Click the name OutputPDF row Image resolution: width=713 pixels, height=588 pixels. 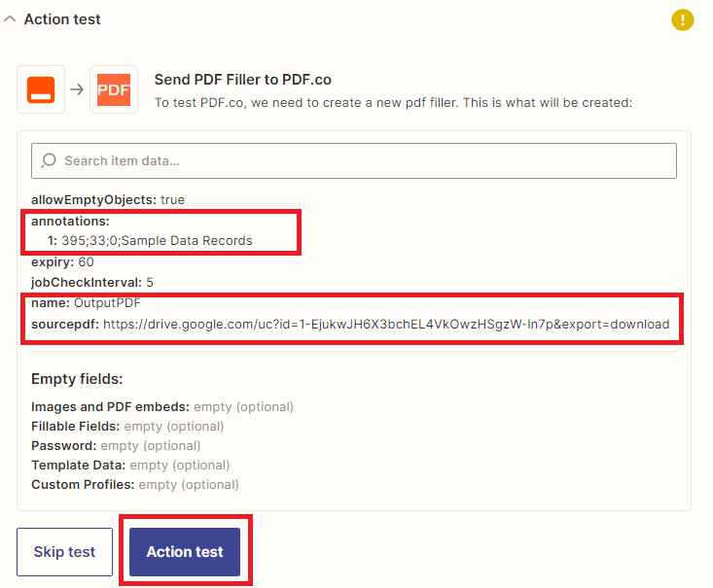(x=86, y=303)
